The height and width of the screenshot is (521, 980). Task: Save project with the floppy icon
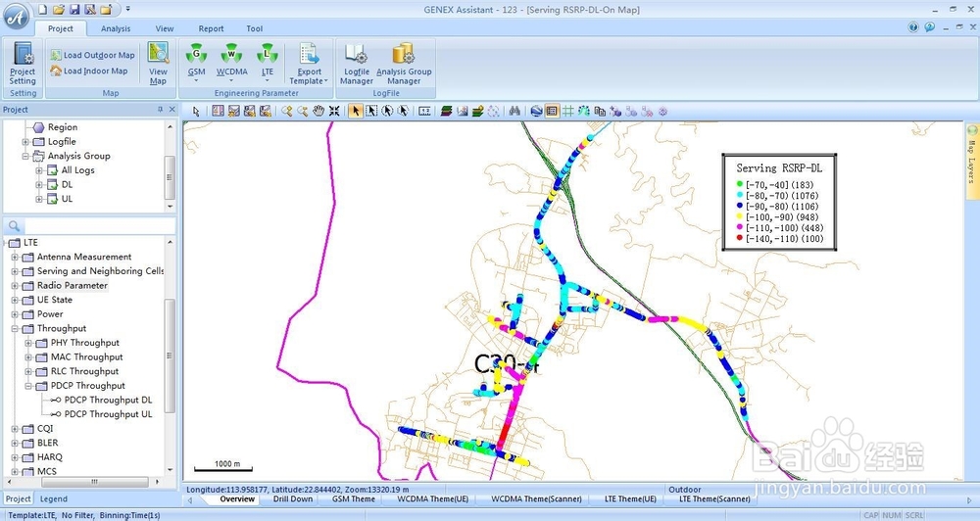click(74, 10)
